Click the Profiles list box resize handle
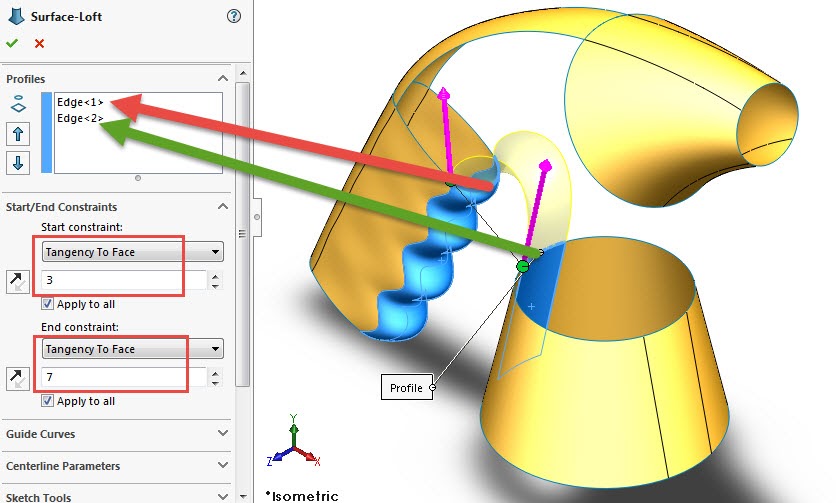 click(138, 178)
